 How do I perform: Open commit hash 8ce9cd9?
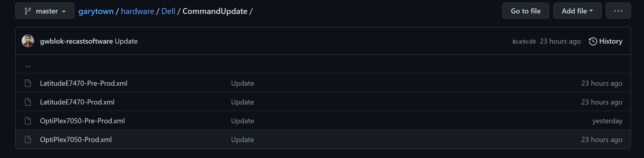pos(524,42)
